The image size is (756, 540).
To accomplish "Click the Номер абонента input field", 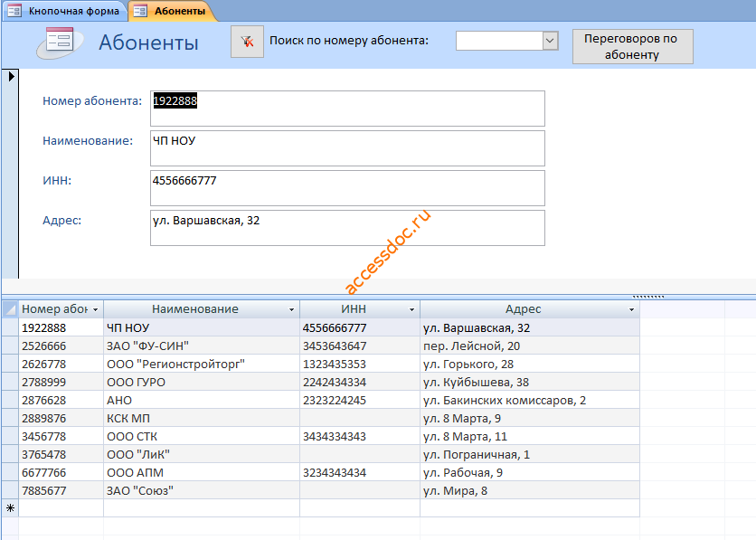I will tap(347, 109).
